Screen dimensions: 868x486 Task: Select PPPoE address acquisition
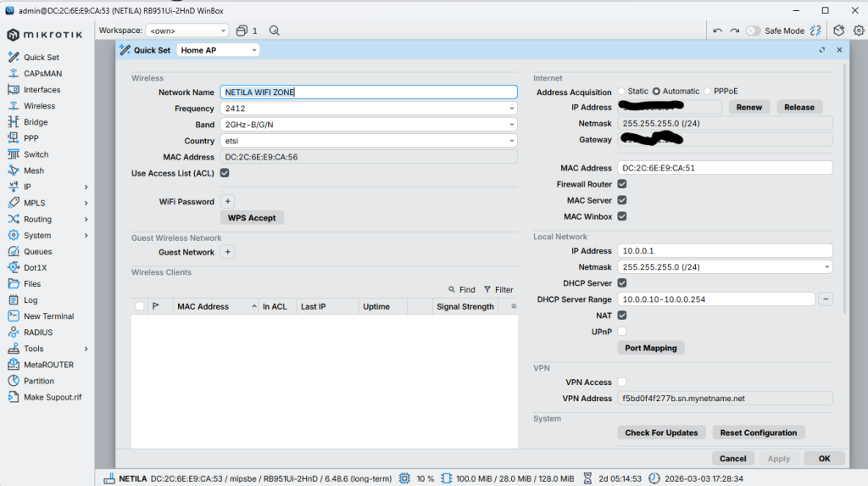pyautogui.click(x=708, y=92)
